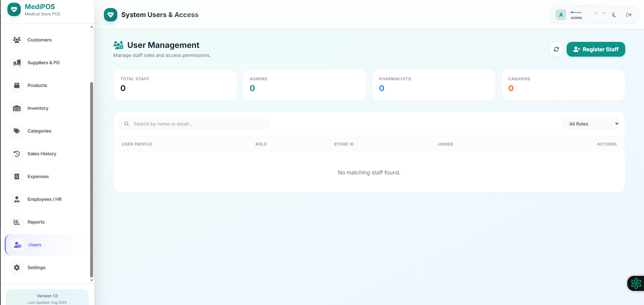This screenshot has height=305, width=644.
Task: Select the Reports chart icon
Action: [x=17, y=222]
